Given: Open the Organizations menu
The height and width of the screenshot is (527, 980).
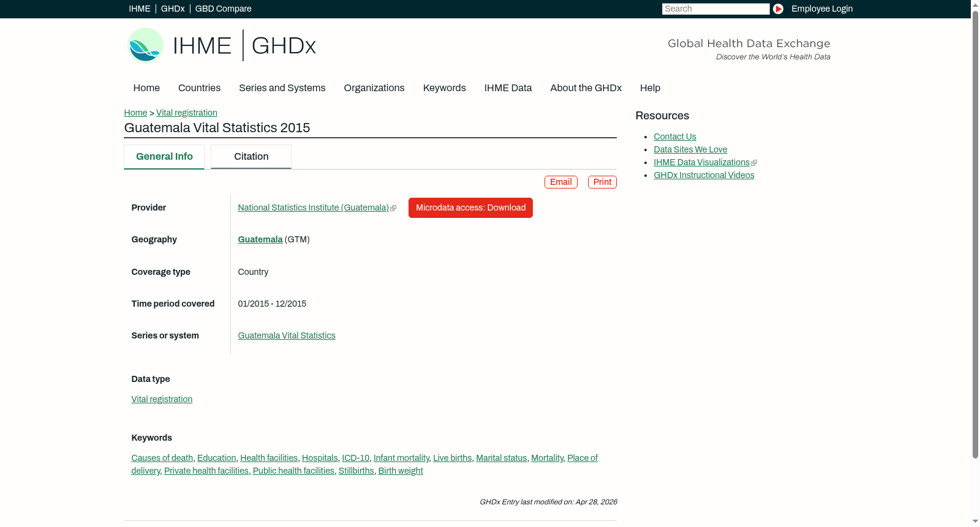Looking at the screenshot, I should click(374, 88).
